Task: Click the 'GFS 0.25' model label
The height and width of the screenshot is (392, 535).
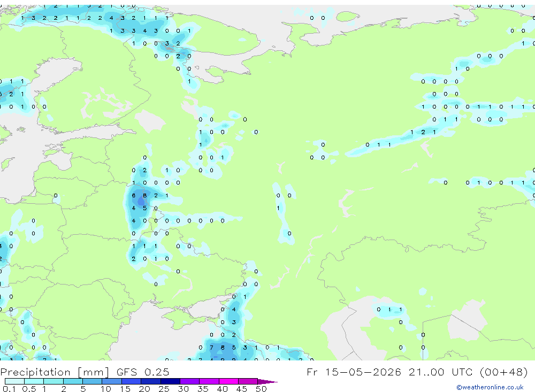Action: coord(143,372)
